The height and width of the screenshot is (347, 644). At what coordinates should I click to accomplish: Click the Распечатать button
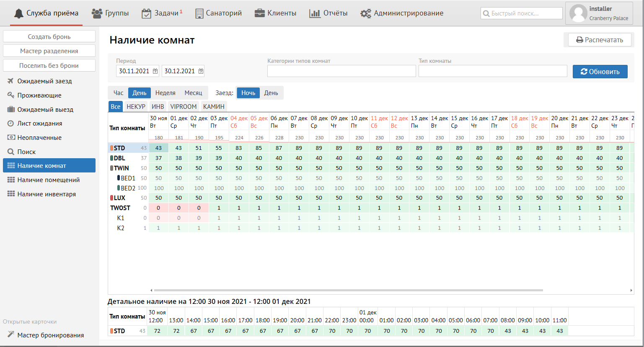tap(600, 40)
